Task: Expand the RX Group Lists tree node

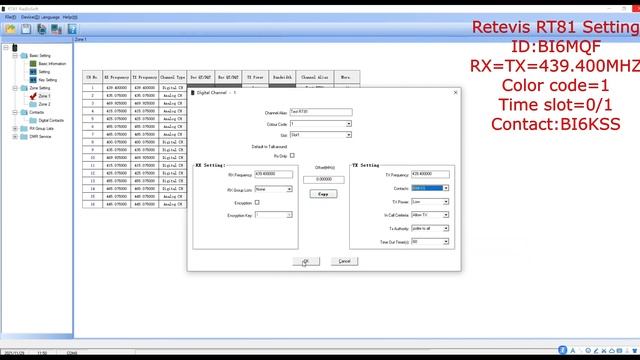Action: click(x=15, y=129)
